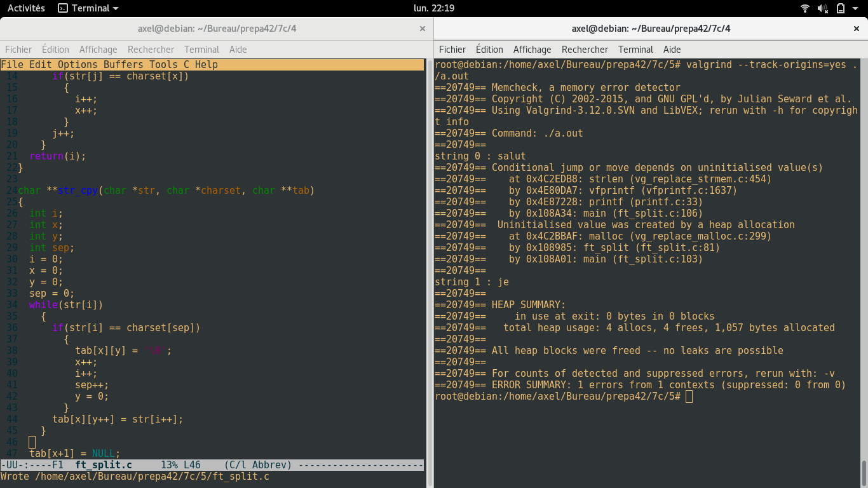Viewport: 868px width, 488px height.
Task: Open Emacs Options menu
Action: tap(78, 65)
